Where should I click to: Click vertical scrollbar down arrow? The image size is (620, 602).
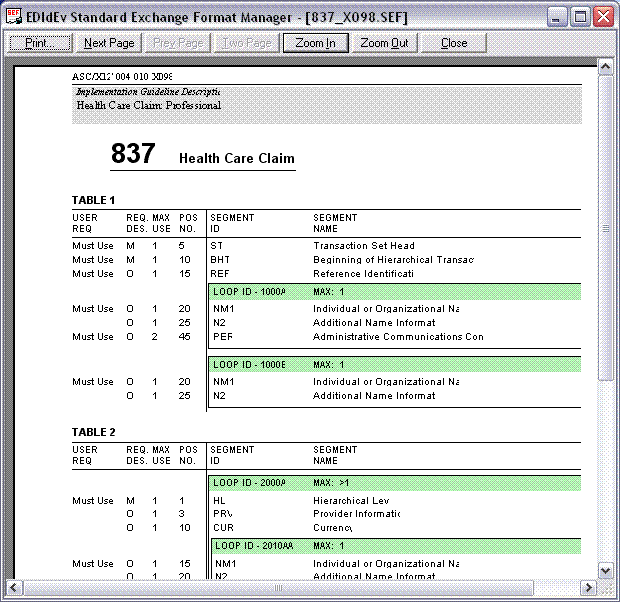605,571
